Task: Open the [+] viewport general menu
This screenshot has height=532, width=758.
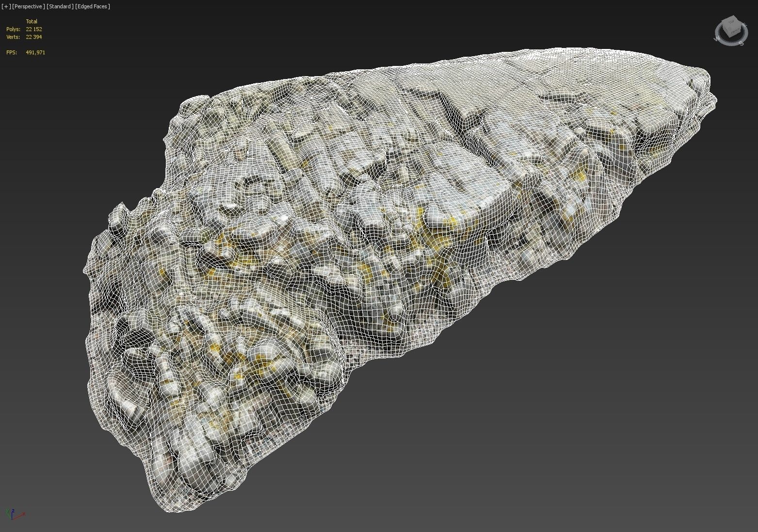Action: tap(6, 6)
